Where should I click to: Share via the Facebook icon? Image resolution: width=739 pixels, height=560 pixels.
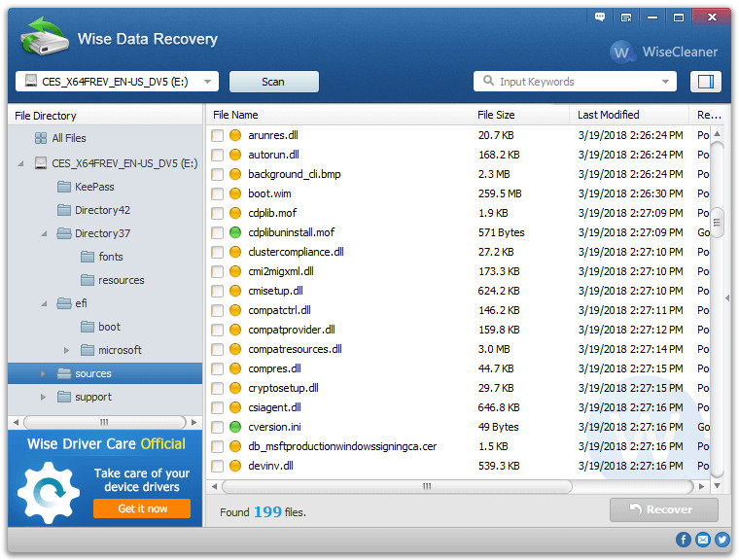[684, 540]
